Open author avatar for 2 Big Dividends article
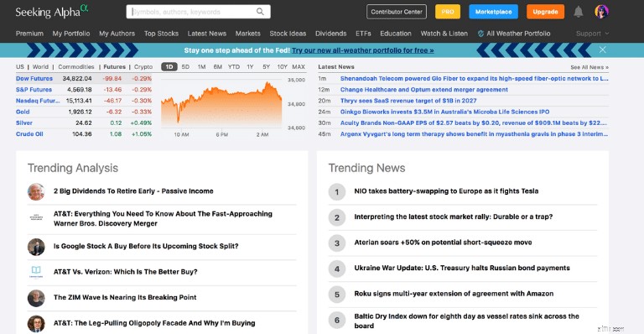 pos(36,191)
